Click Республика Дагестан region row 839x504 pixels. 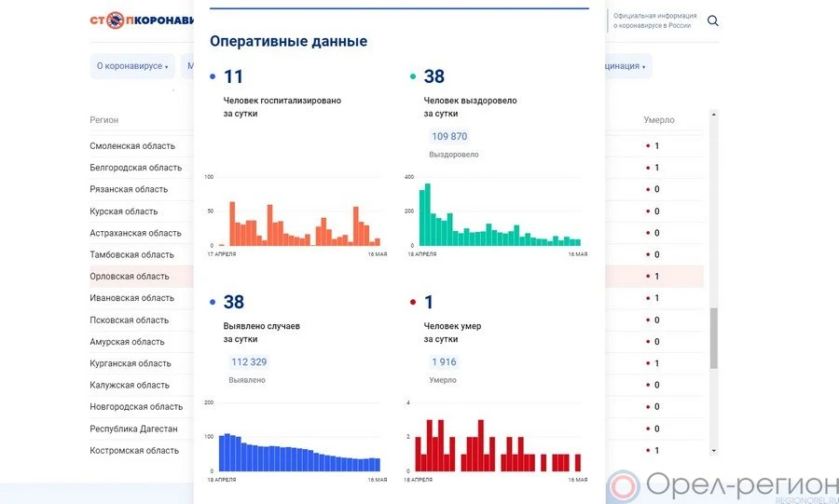[x=133, y=429]
